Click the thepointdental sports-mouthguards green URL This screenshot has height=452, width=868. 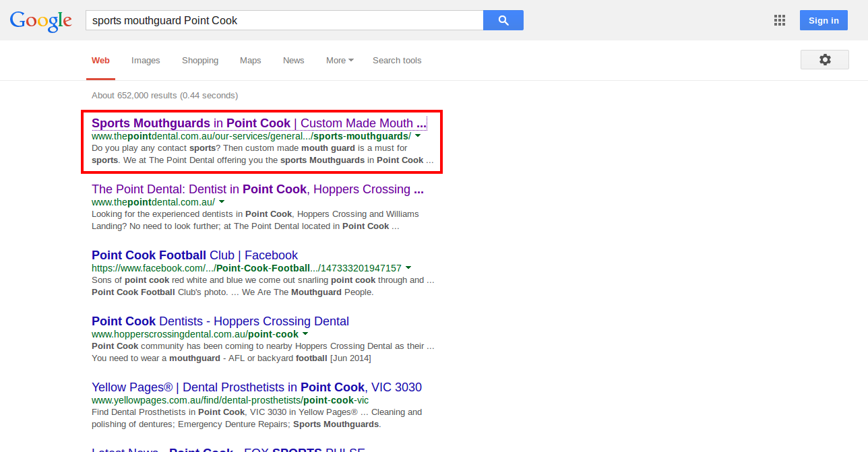point(251,136)
